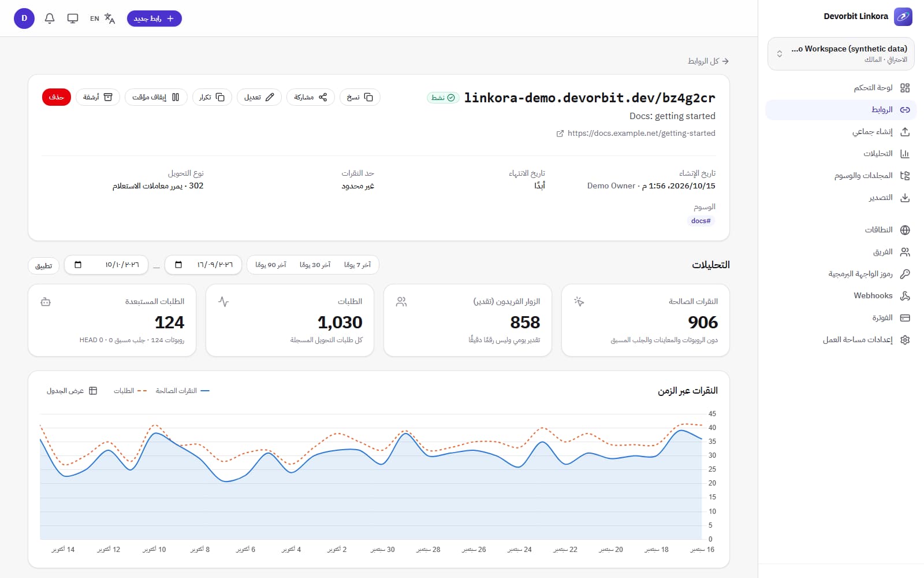Open user avatar D menu
924x578 pixels.
24,18
